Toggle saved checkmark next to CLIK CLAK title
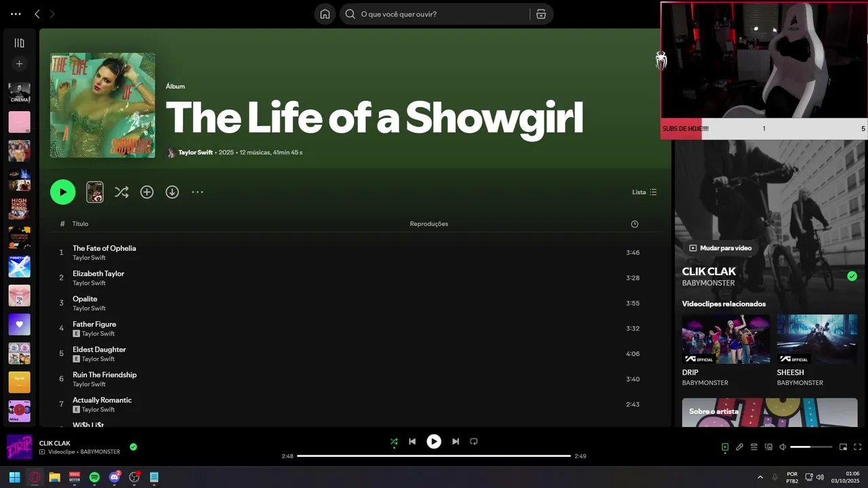This screenshot has width=868, height=488. pos(852,276)
